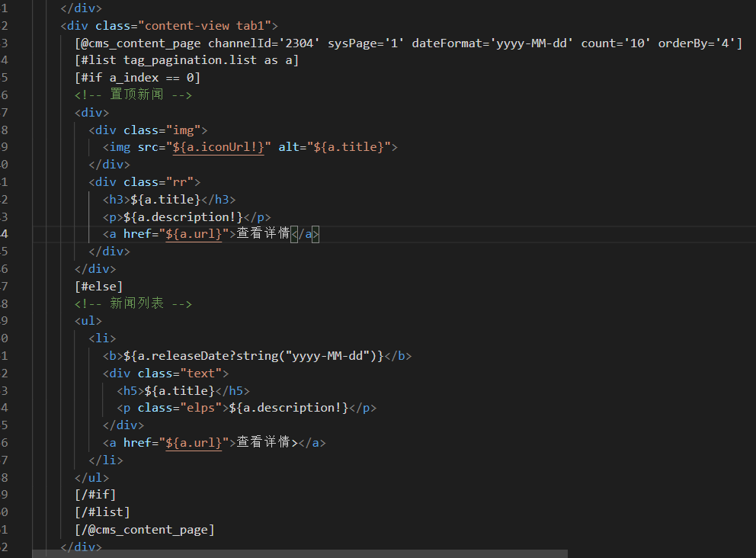The height and width of the screenshot is (558, 756).
Task: Click sysPage='1' attribute text
Action: (366, 43)
